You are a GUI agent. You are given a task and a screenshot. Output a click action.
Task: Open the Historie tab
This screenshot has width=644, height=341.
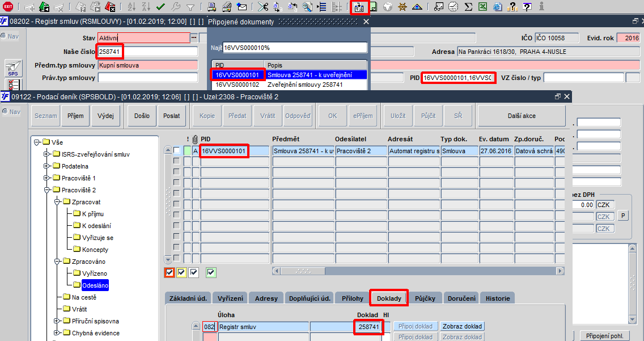pyautogui.click(x=497, y=298)
